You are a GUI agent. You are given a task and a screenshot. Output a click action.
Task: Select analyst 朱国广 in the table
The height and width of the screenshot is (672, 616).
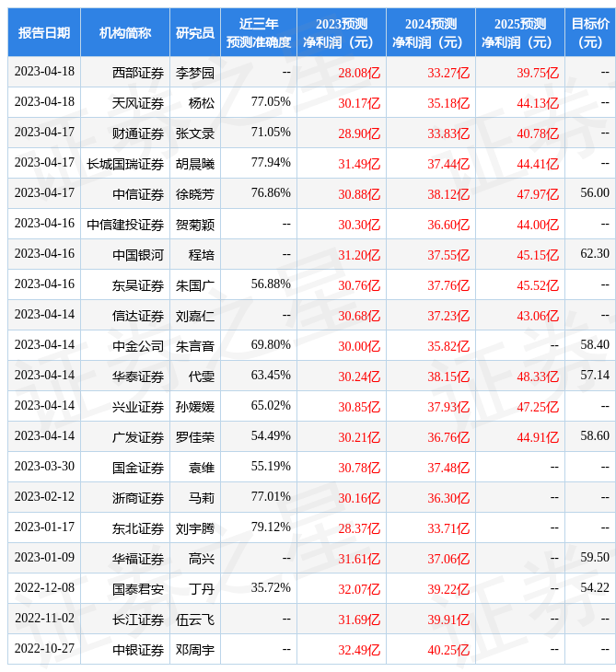(x=195, y=285)
